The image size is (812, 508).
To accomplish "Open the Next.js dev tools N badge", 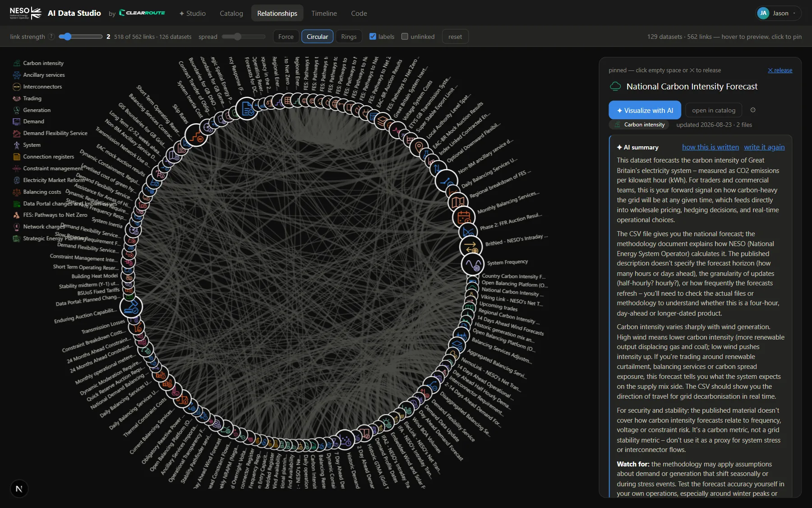I will click(19, 489).
